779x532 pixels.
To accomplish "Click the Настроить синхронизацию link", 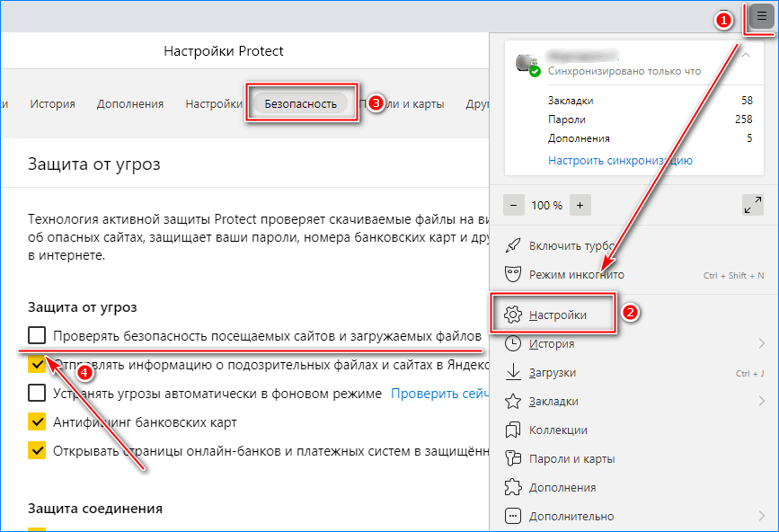I will pyautogui.click(x=620, y=160).
